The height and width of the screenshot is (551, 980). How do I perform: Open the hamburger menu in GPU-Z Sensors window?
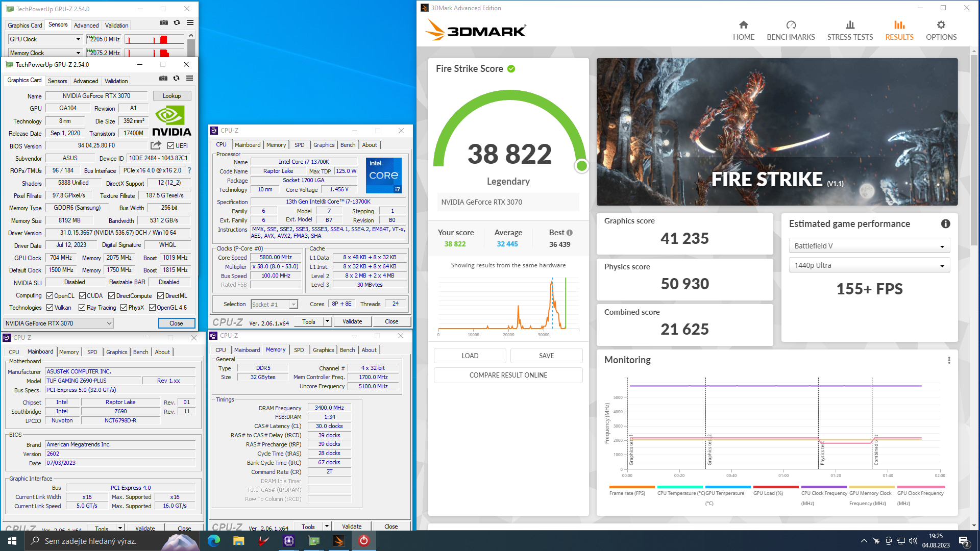[190, 22]
